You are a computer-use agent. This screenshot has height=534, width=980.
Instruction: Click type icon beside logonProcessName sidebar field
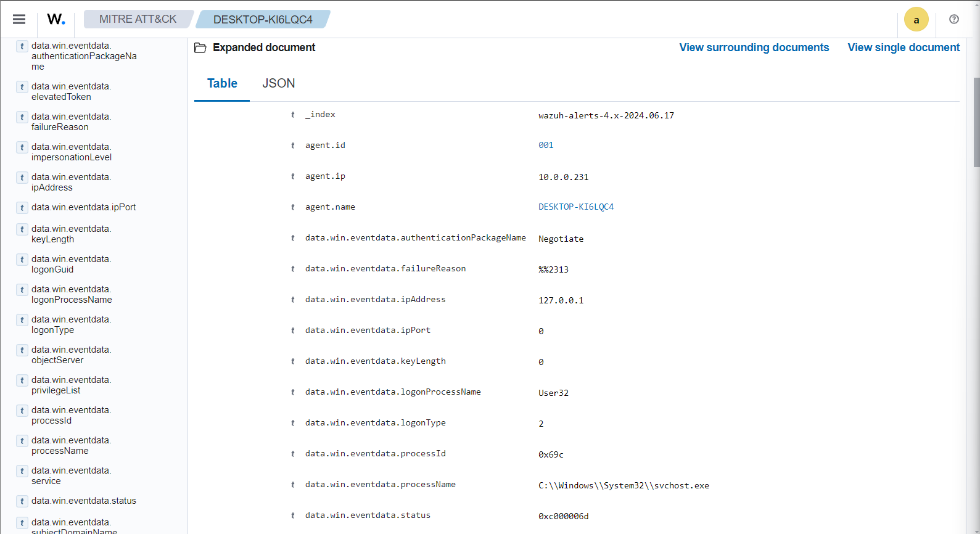[x=22, y=290]
